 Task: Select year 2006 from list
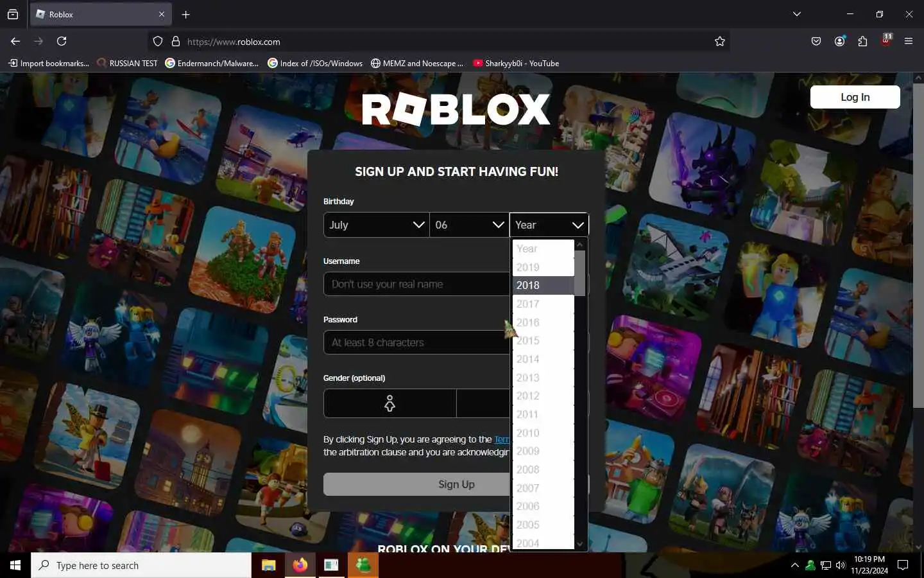tap(543, 506)
